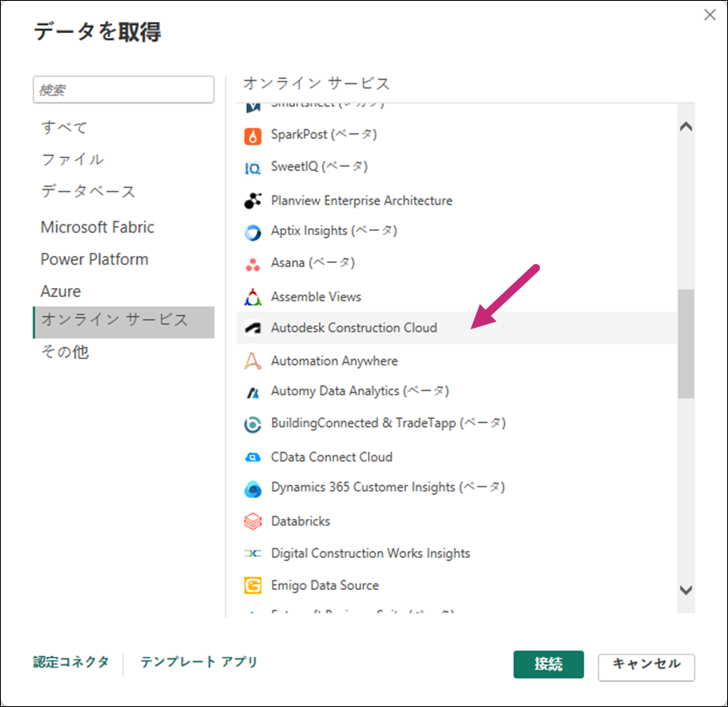
Task: Pick BuildingConnected & TradeTapp (ベータ) text
Action: coord(388,424)
